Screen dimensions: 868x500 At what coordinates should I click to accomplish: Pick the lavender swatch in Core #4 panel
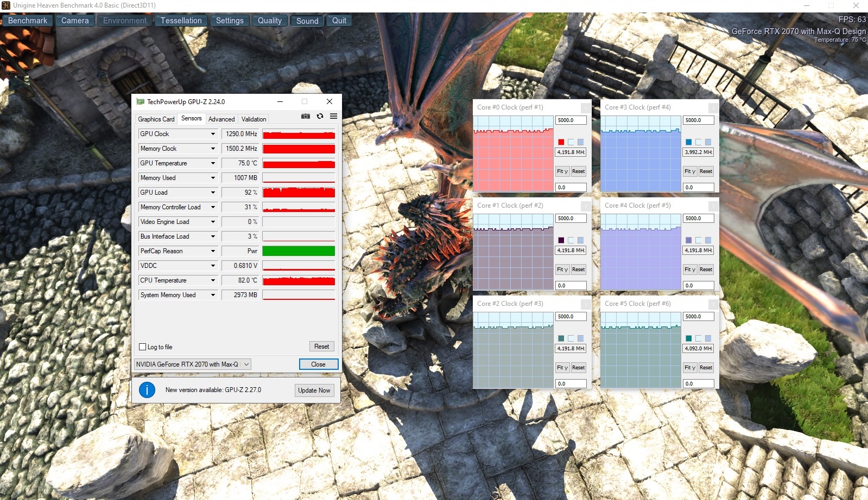click(689, 240)
